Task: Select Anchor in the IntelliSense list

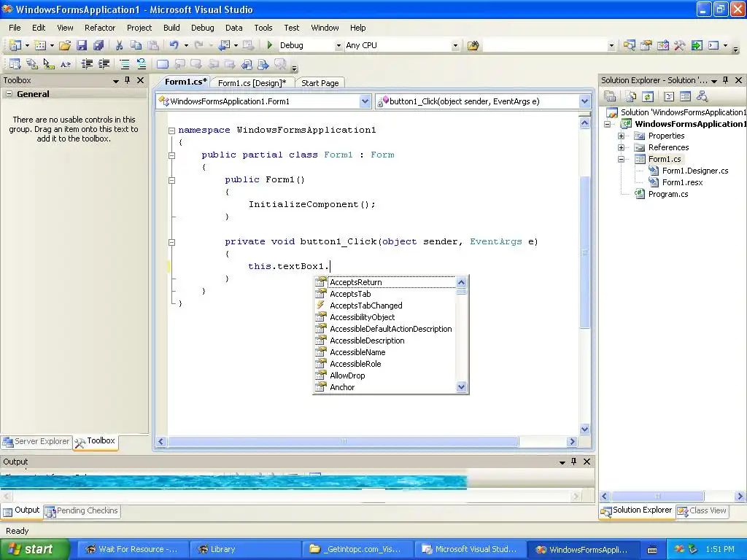Action: [x=343, y=387]
